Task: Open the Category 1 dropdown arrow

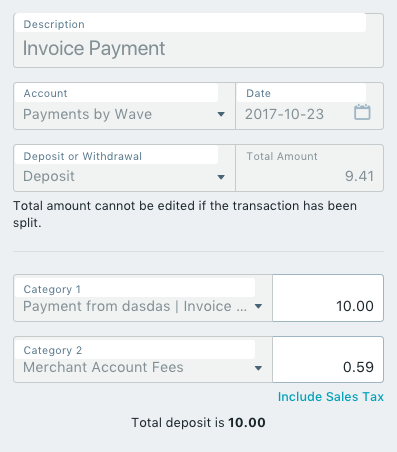Action: 258,306
